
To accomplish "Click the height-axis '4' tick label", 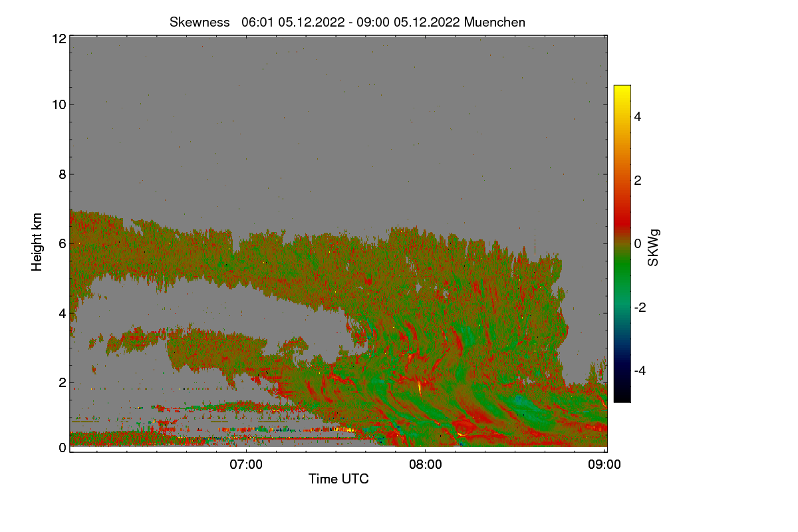I will (x=62, y=313).
